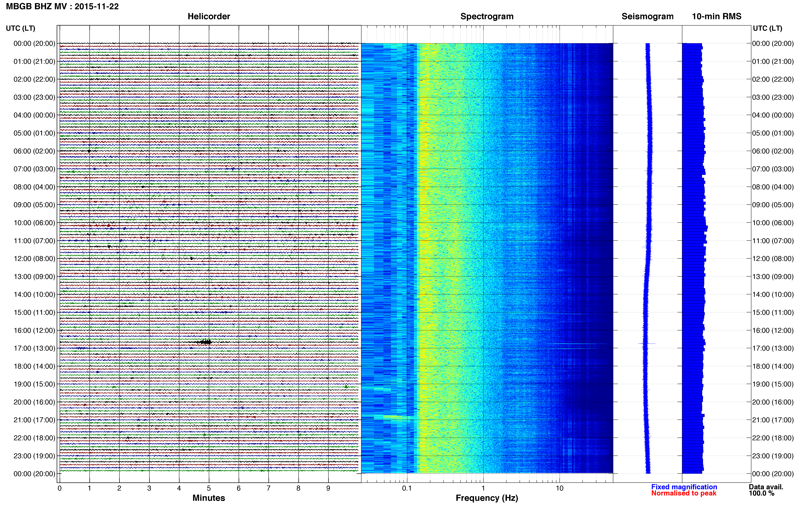This screenshot has width=812, height=508.
Task: Click the RMS-side 17:00 (13:00) time label
Action: tap(773, 348)
